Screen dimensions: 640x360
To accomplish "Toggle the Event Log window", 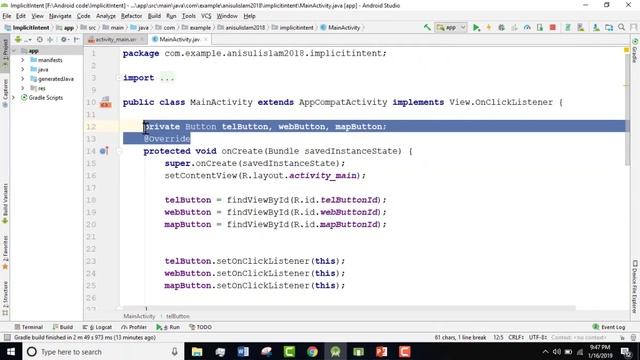I will 609,327.
